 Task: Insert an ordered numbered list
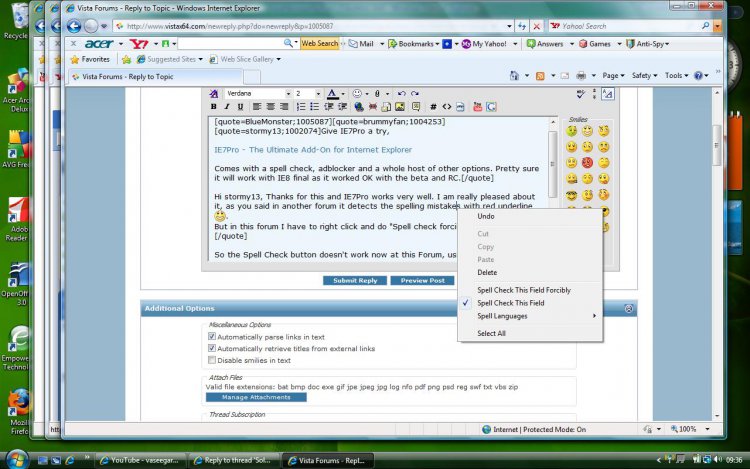(300, 107)
